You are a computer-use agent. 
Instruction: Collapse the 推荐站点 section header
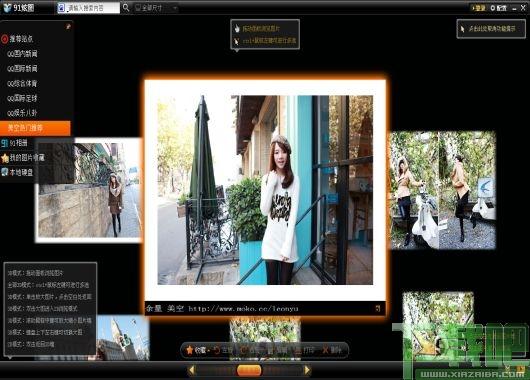pos(18,39)
